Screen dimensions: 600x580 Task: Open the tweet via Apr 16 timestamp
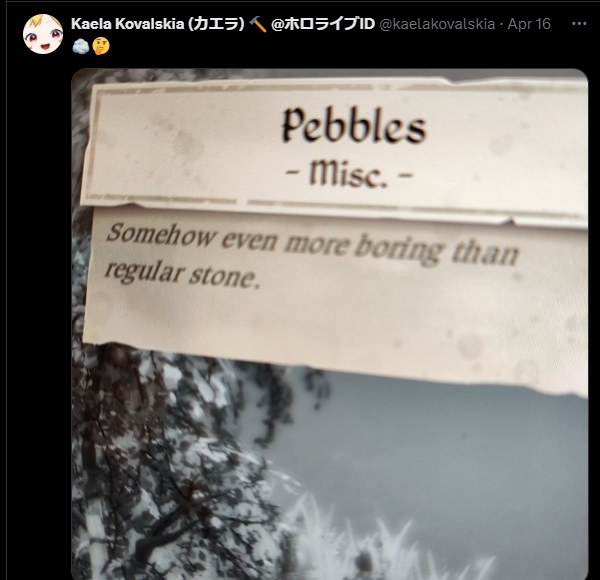[x=529, y=24]
